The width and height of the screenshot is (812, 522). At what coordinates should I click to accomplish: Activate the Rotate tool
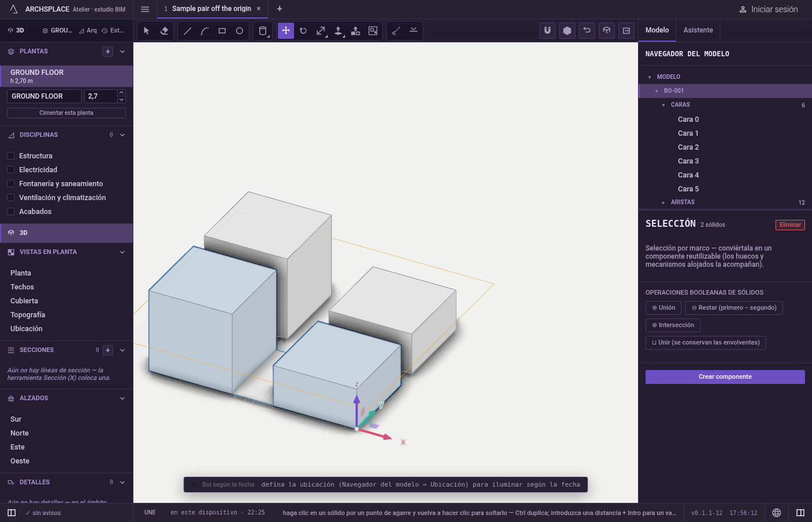[303, 31]
